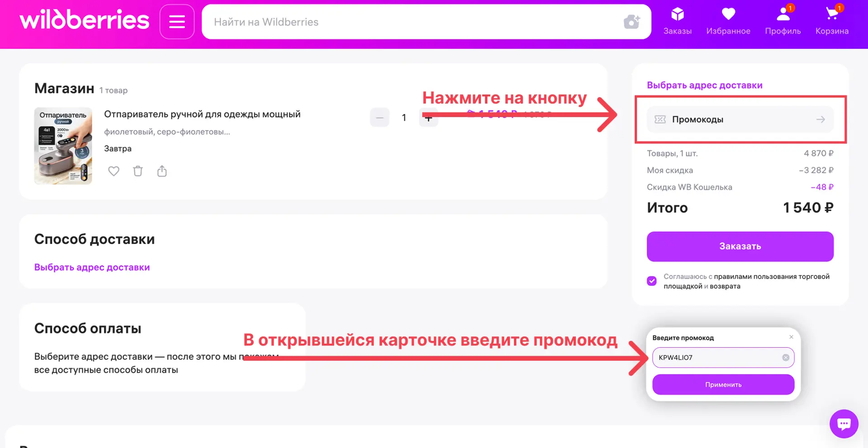This screenshot has width=868, height=448.
Task: Click the camera search-by-photo icon
Action: click(x=632, y=22)
